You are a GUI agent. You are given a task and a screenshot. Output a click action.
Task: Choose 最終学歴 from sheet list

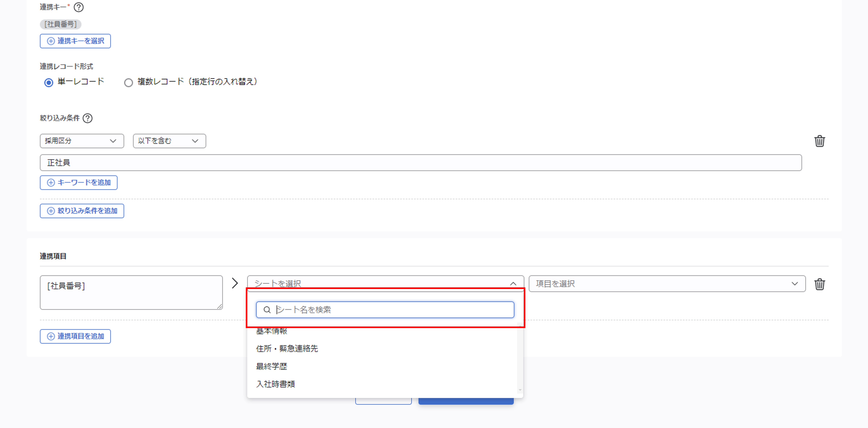pos(272,366)
